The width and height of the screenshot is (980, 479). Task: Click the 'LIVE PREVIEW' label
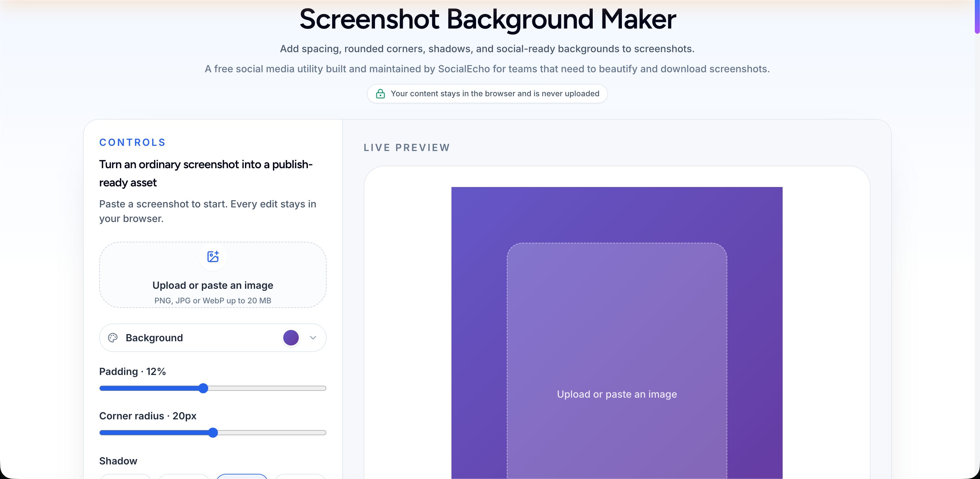(407, 147)
